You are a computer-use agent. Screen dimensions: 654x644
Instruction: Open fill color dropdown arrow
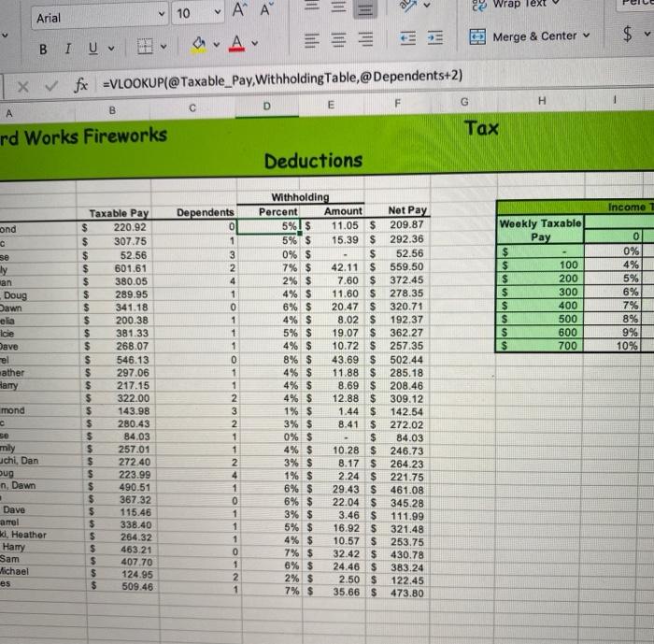217,44
